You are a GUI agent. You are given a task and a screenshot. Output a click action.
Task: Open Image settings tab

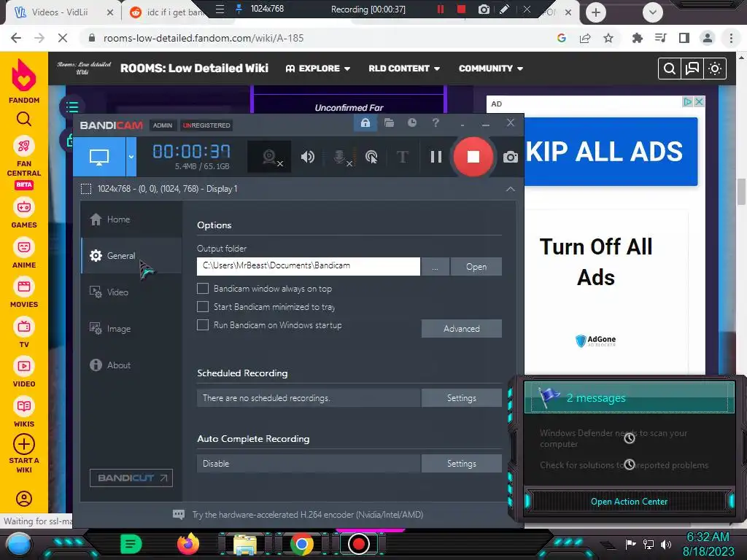pos(131,329)
